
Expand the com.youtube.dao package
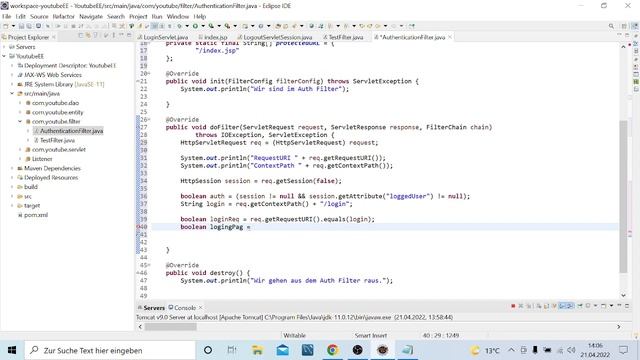(x=20, y=103)
